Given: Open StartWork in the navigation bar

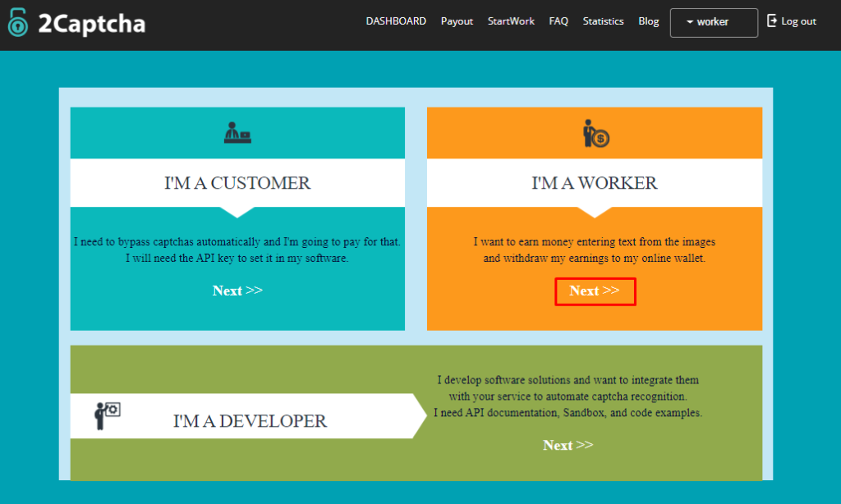Looking at the screenshot, I should [511, 21].
